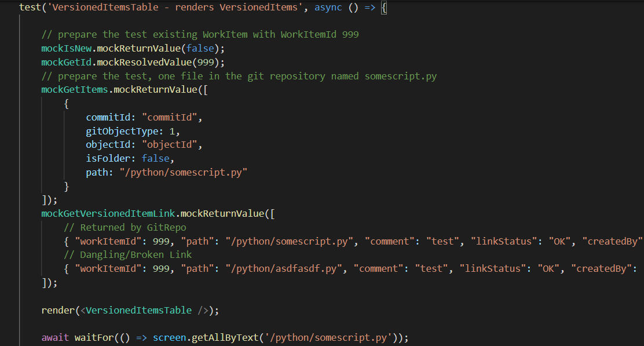The width and height of the screenshot is (644, 346).
Task: Click the mockGetItems identifier
Action: click(74, 90)
